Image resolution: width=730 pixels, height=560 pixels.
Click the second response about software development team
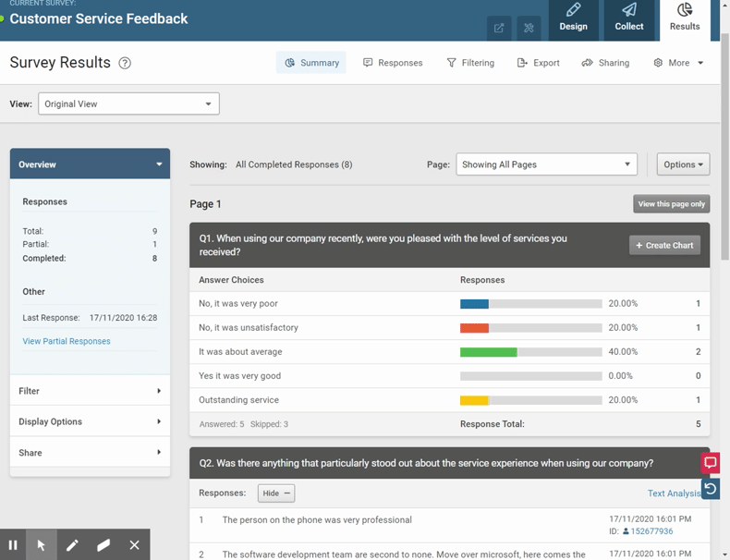pyautogui.click(x=404, y=554)
